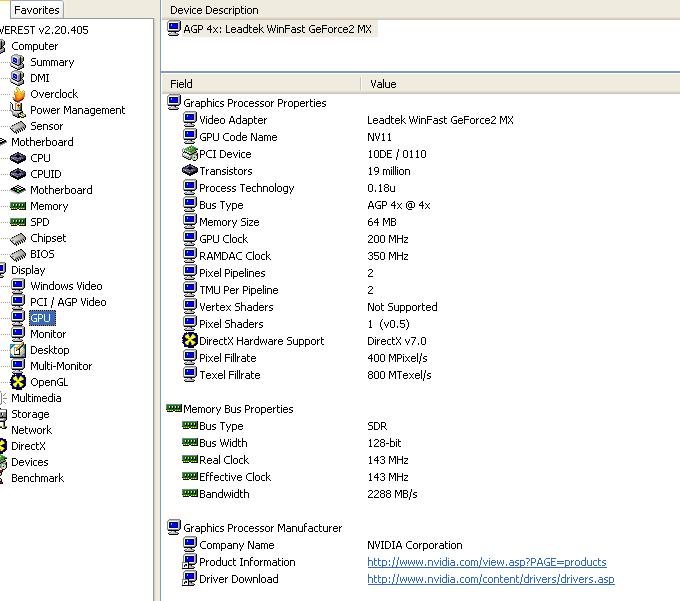The width and height of the screenshot is (680, 601).
Task: Select the Power Management tree item
Action: click(77, 110)
